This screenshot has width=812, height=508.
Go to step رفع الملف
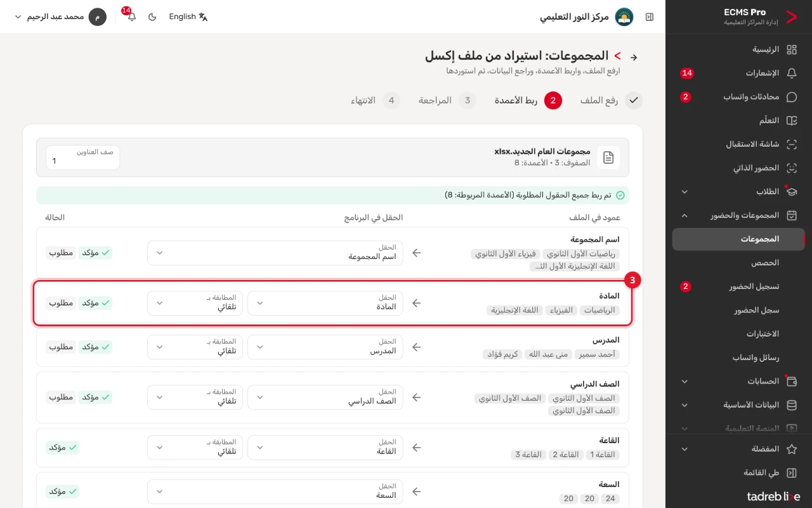tap(611, 100)
